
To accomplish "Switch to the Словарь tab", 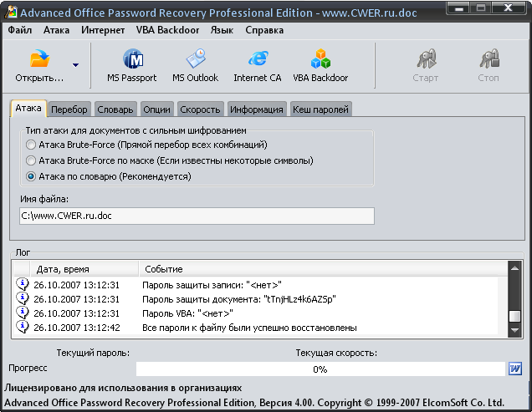I will click(x=115, y=109).
